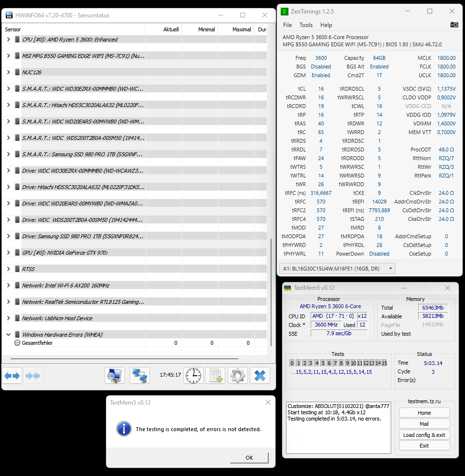Open HWiNFO sensor search magnifier icon
The width and height of the screenshot is (465, 476).
[x=115, y=376]
